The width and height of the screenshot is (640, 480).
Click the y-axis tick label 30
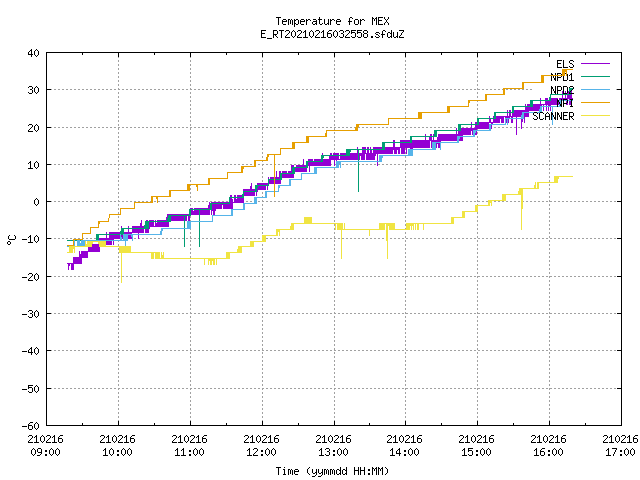coord(33,90)
